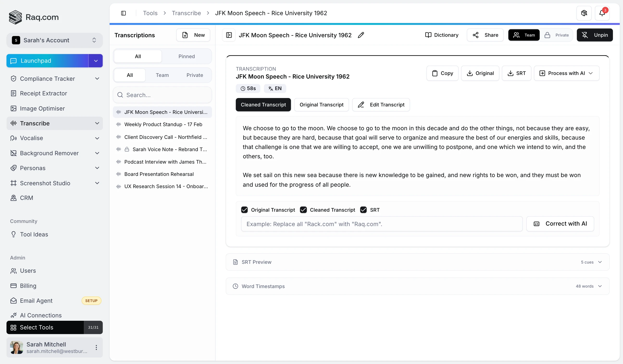The width and height of the screenshot is (623, 364).
Task: Click the Correct with AI button
Action: (560, 224)
